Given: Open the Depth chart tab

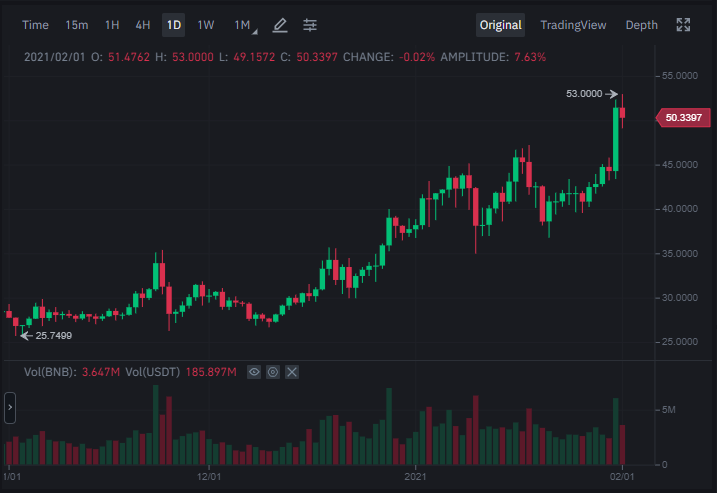Looking at the screenshot, I should (642, 25).
